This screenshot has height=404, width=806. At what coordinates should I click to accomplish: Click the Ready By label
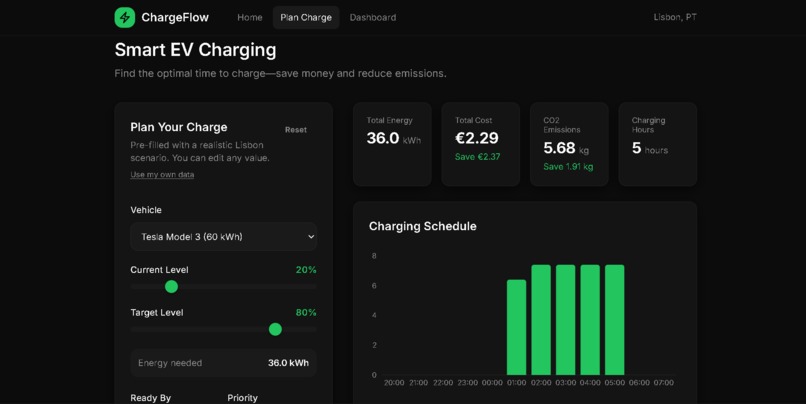coord(151,398)
